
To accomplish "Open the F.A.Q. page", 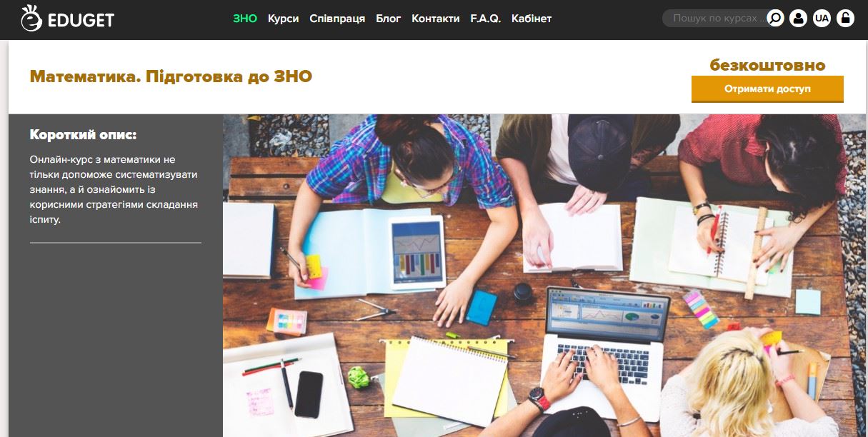I will pos(486,19).
